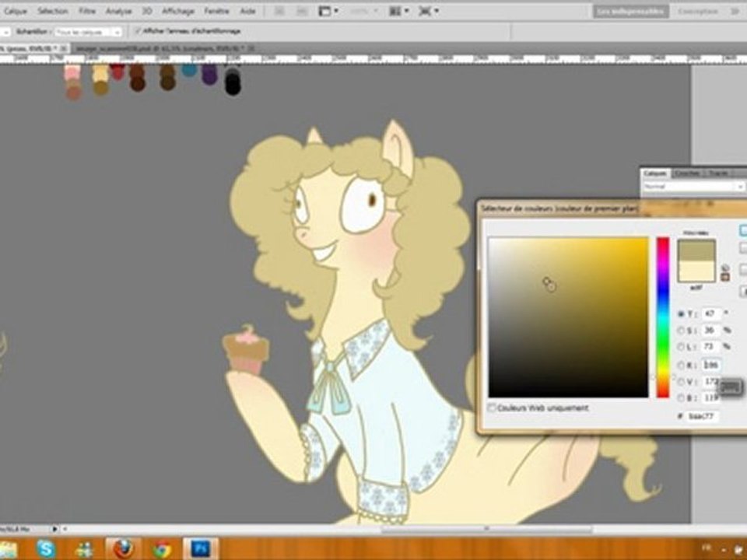Screen dimensions: 747x560
Task: Open the Fenêtre menu
Action: (217, 11)
